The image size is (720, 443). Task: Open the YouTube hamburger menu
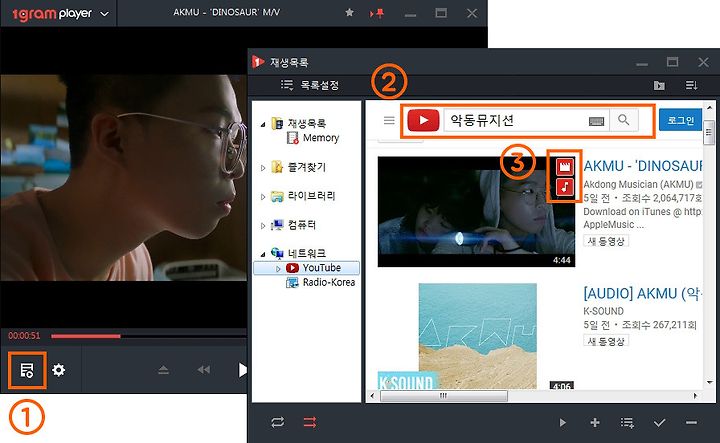[x=389, y=120]
